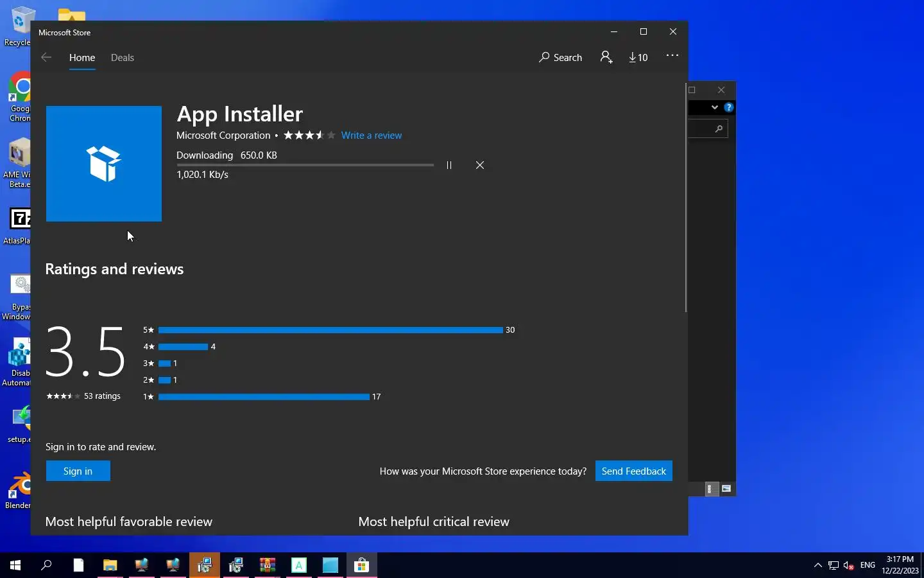Viewport: 924px width, 578px height.
Task: Click the "Ratings and reviews" heading
Action: 114,269
